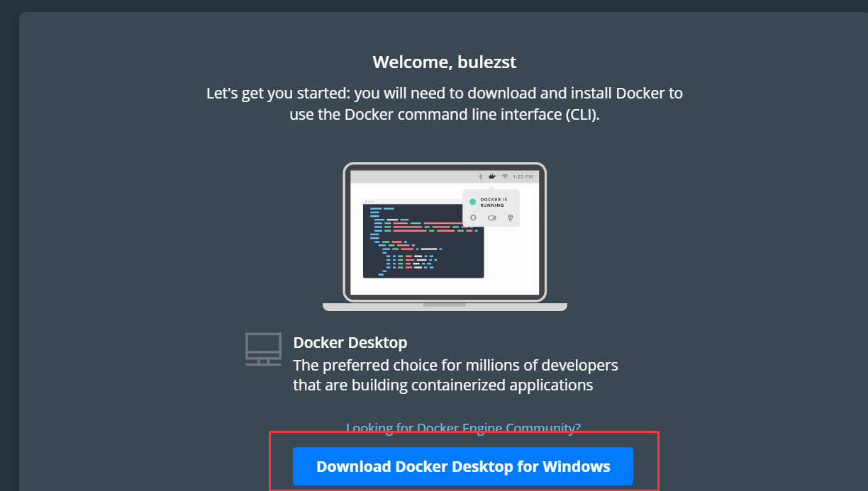Click the lightbulb icon in Docker popup
Viewport: 868px width, 491px height.
(510, 218)
